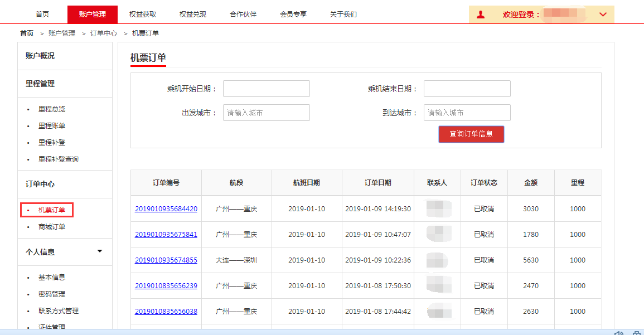Open the 合作伙伴 navigation tab
The image size is (644, 335).
pyautogui.click(x=243, y=14)
